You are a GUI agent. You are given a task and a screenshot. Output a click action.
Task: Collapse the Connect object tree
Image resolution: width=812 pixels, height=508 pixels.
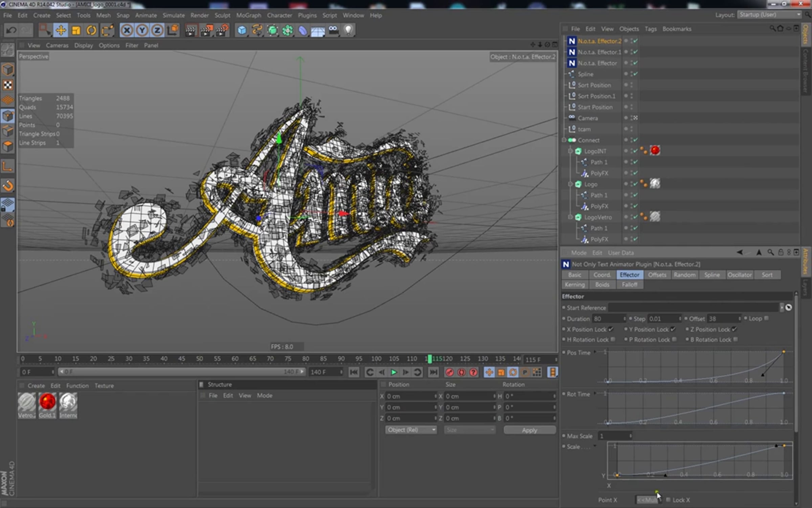tap(564, 140)
